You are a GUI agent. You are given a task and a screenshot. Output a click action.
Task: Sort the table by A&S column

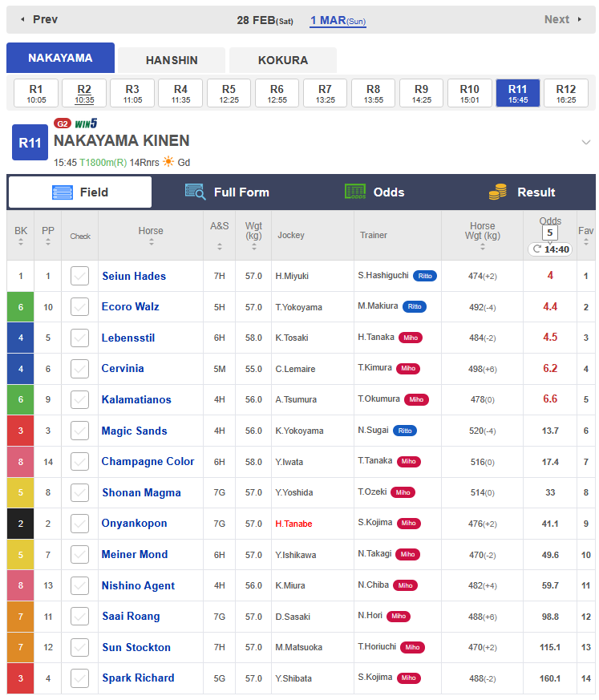pos(220,246)
